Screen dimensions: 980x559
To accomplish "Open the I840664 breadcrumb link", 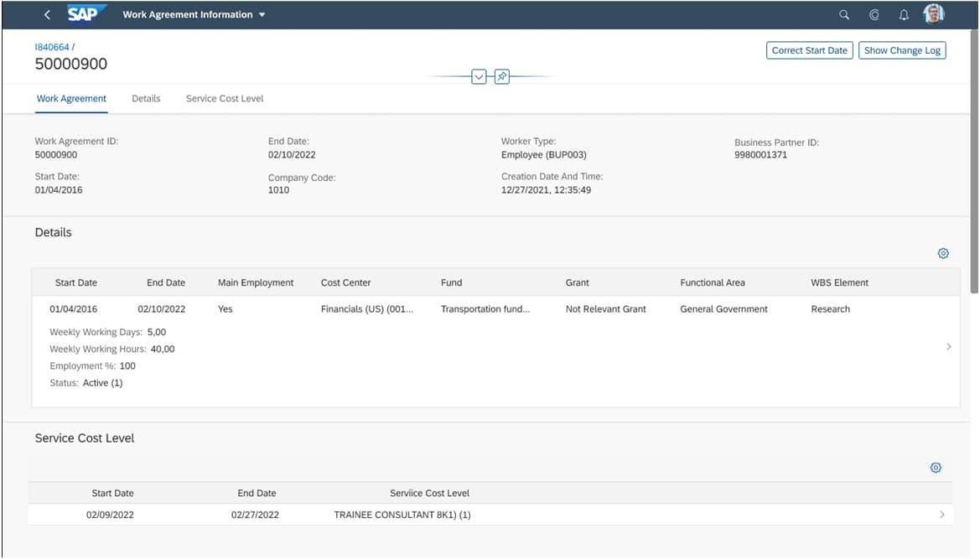I will coord(52,47).
